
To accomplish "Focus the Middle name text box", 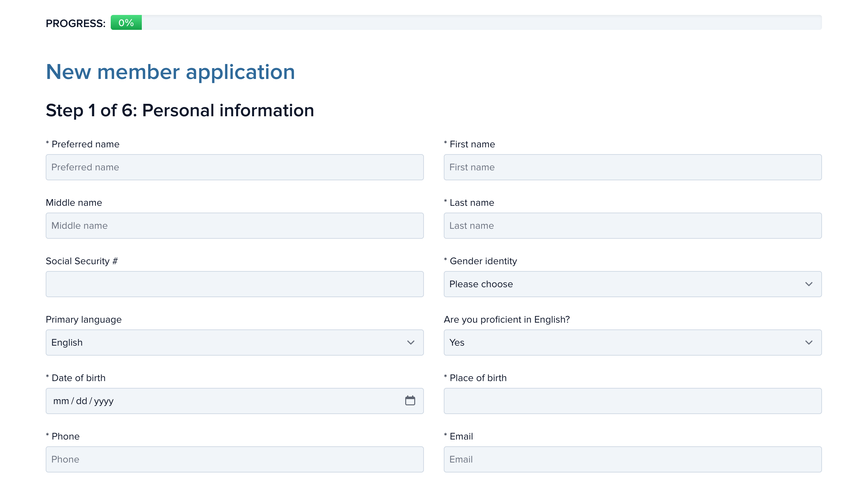I will click(x=234, y=225).
